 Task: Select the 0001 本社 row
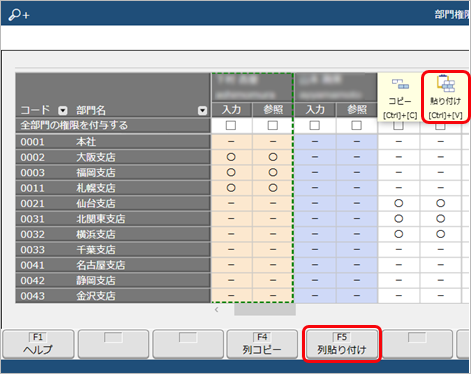click(113, 142)
